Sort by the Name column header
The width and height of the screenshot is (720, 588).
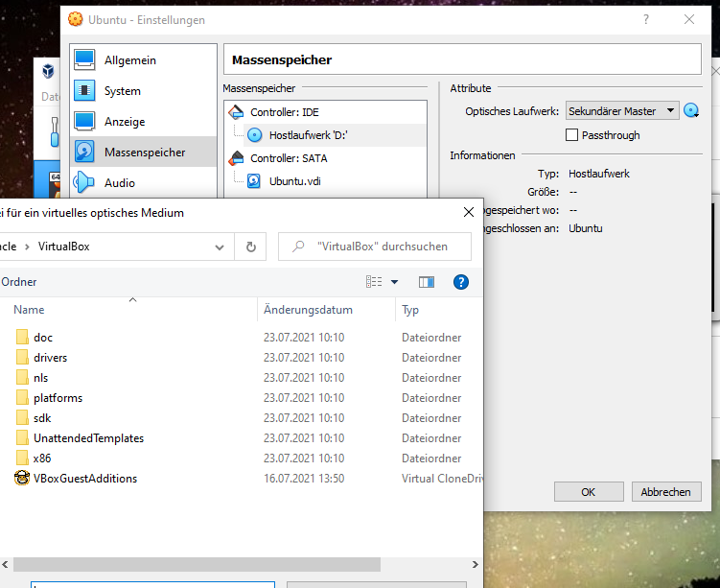29,310
